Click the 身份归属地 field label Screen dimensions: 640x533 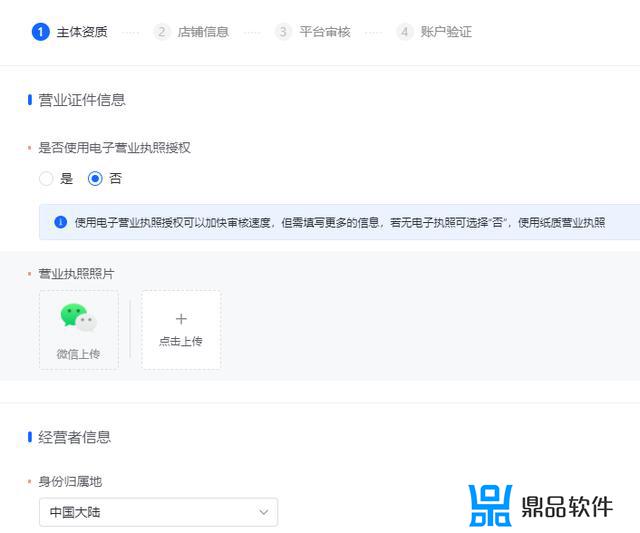click(70, 482)
